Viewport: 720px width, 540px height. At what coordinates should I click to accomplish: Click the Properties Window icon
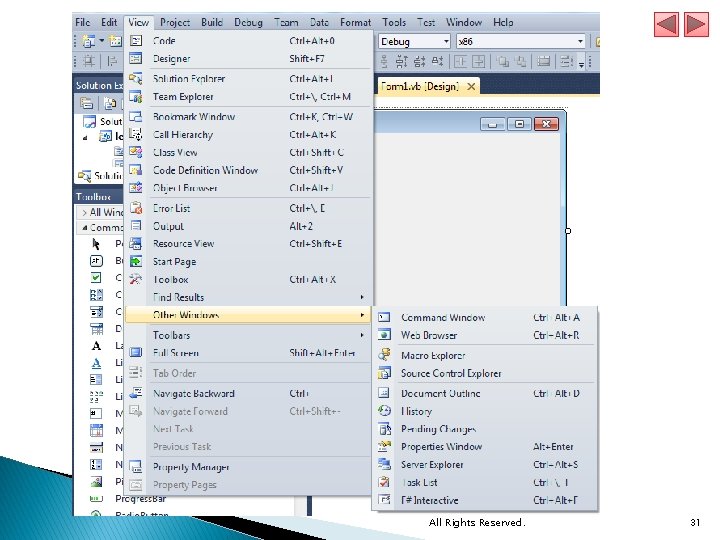click(x=384, y=446)
